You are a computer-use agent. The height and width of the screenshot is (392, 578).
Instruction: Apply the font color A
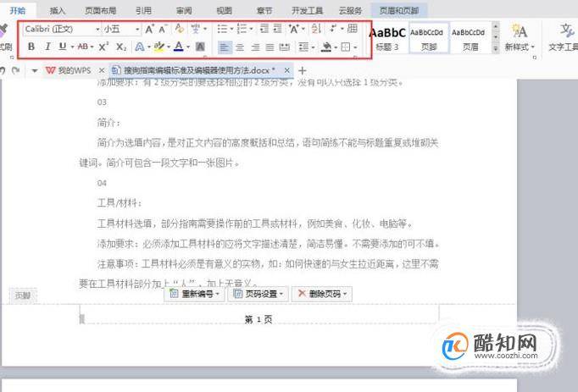(x=179, y=47)
